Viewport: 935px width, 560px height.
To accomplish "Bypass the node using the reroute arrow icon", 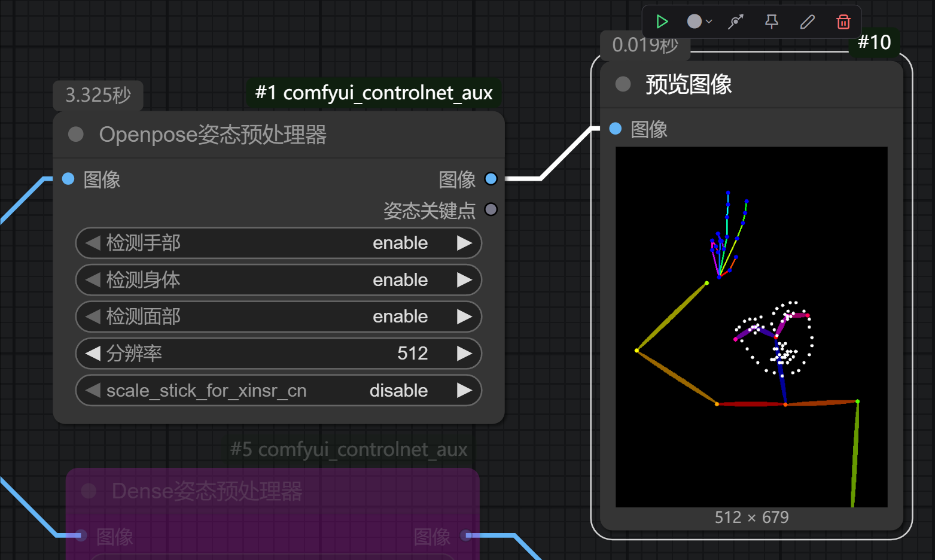I will 735,22.
